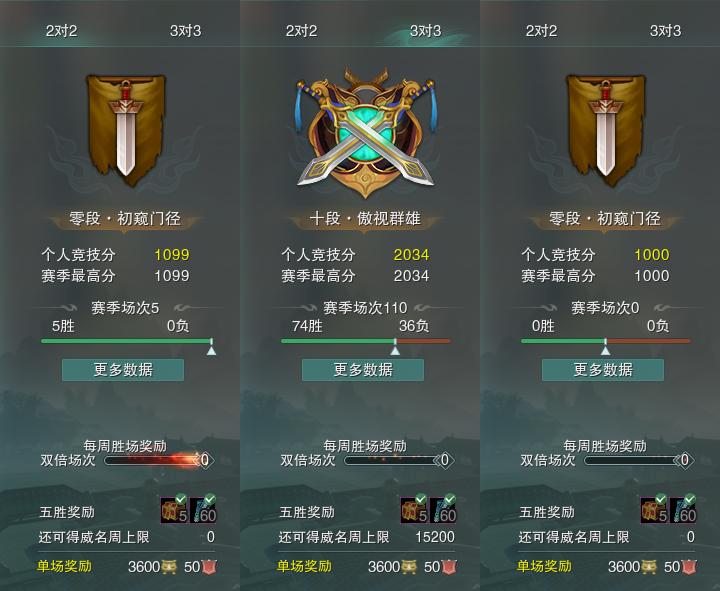Click the 双倍场次 counter diamond in right panel
Viewport: 720px width, 591px height.
pyautogui.click(x=685, y=460)
